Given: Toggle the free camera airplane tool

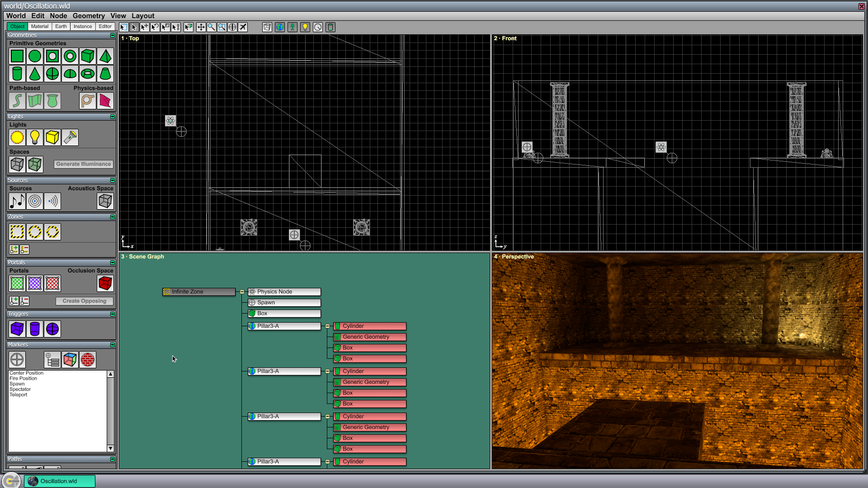Looking at the screenshot, I should tap(243, 27).
